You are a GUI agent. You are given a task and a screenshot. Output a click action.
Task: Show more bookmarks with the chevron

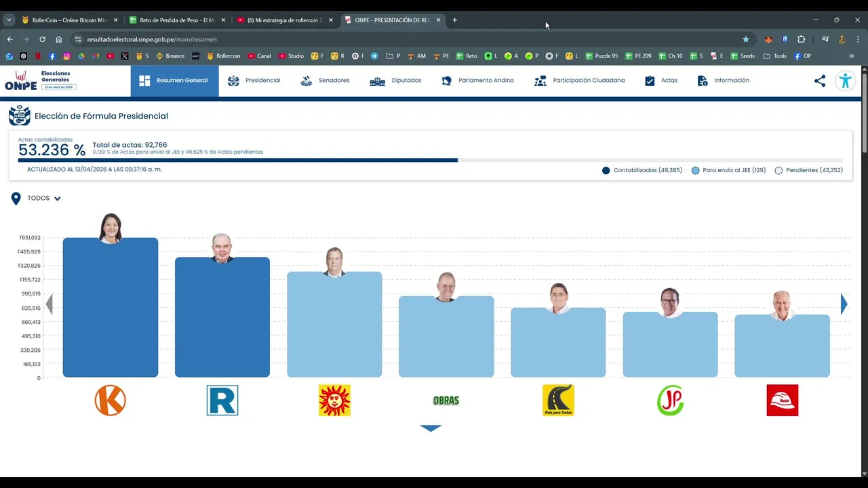[851, 56]
